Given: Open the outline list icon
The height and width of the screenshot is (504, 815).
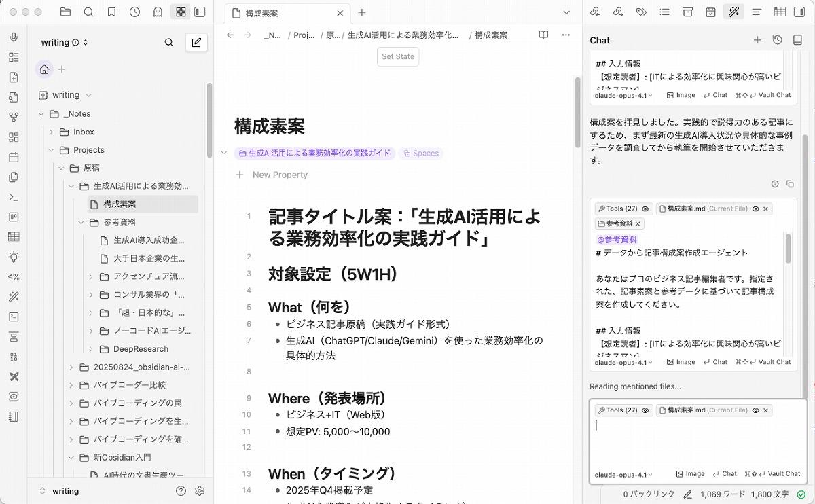Looking at the screenshot, I should click(x=664, y=12).
